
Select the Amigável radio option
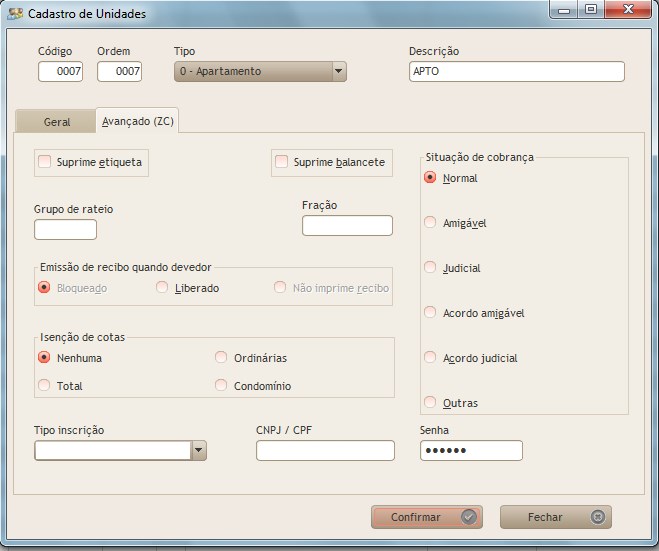pos(430,222)
